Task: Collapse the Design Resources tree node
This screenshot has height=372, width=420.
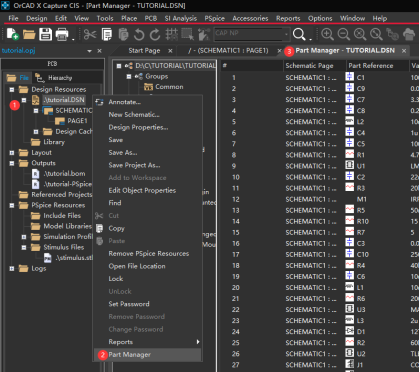Action: click(12, 89)
